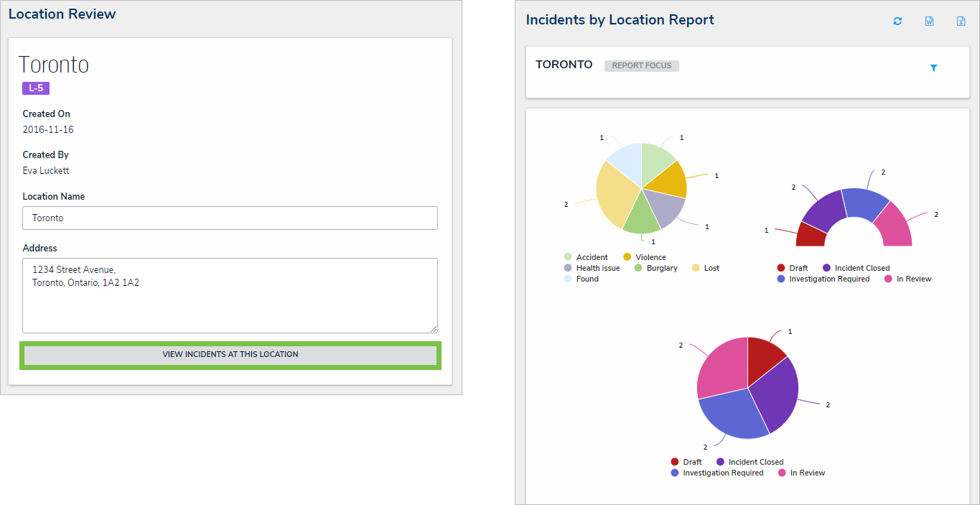Screen dimensions: 980x505
Task: Click inside the Address text area
Action: pos(230,295)
